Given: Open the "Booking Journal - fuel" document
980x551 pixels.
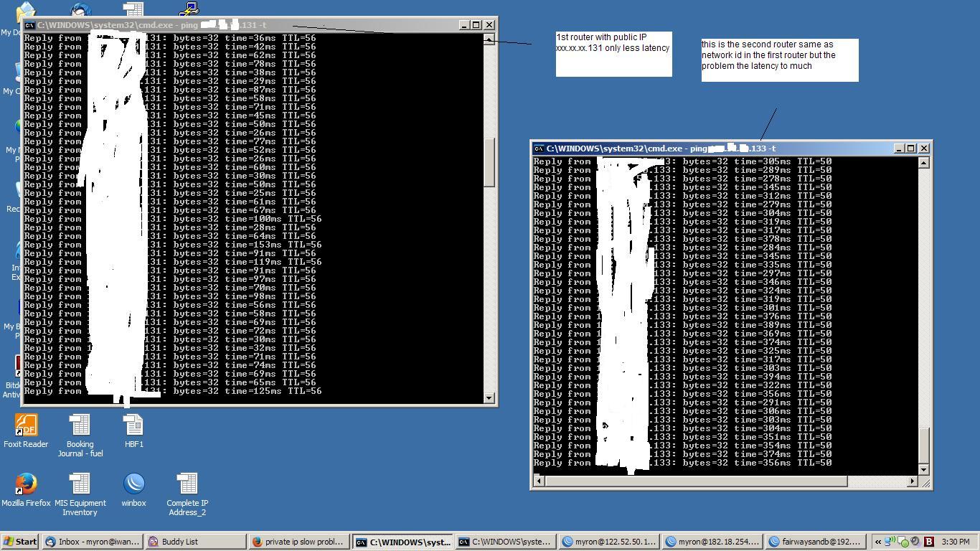Looking at the screenshot, I should 80,425.
